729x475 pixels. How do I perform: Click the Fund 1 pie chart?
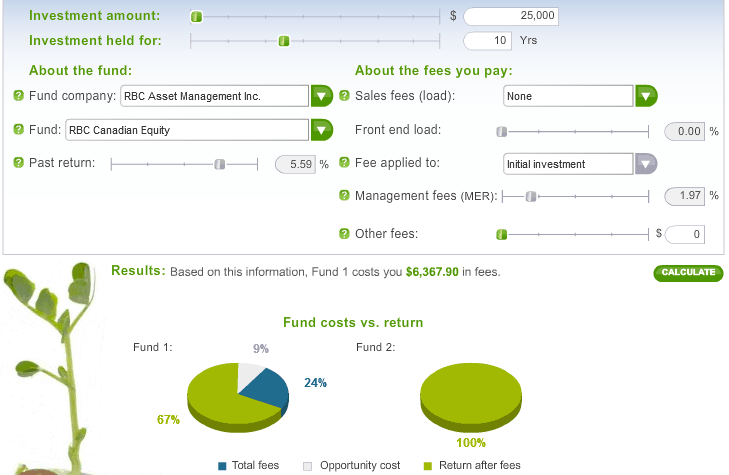click(238, 395)
